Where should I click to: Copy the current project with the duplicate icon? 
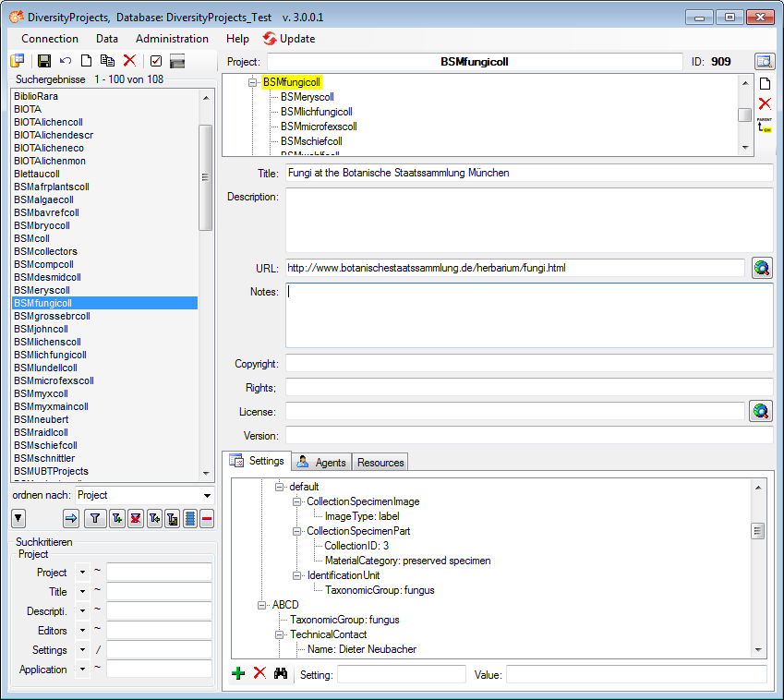(107, 61)
